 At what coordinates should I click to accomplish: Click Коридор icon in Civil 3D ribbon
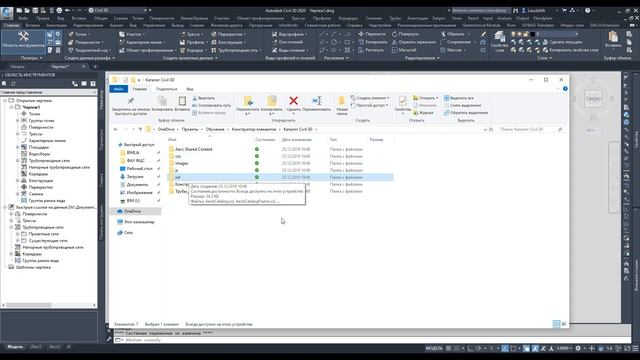(182, 50)
